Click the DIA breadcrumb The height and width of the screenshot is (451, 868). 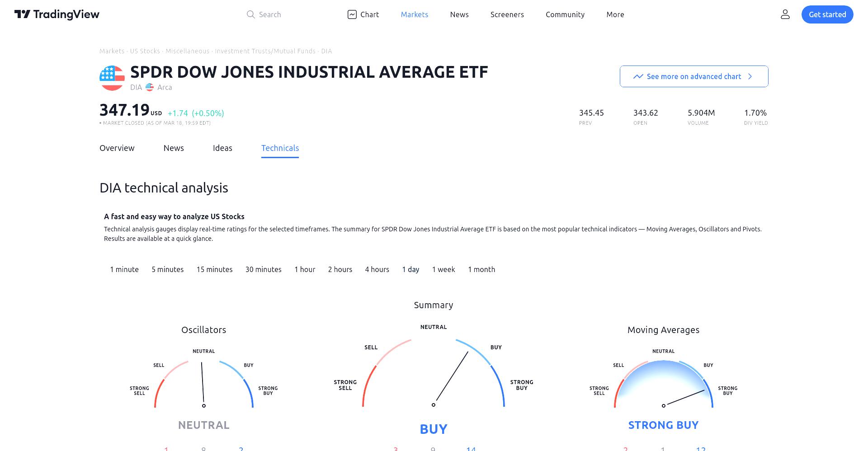[326, 51]
